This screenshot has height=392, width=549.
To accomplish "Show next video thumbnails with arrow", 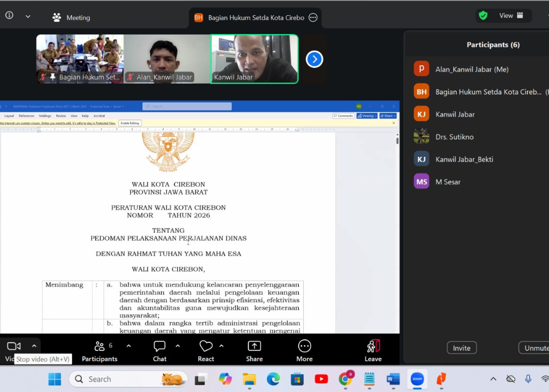I will point(314,59).
